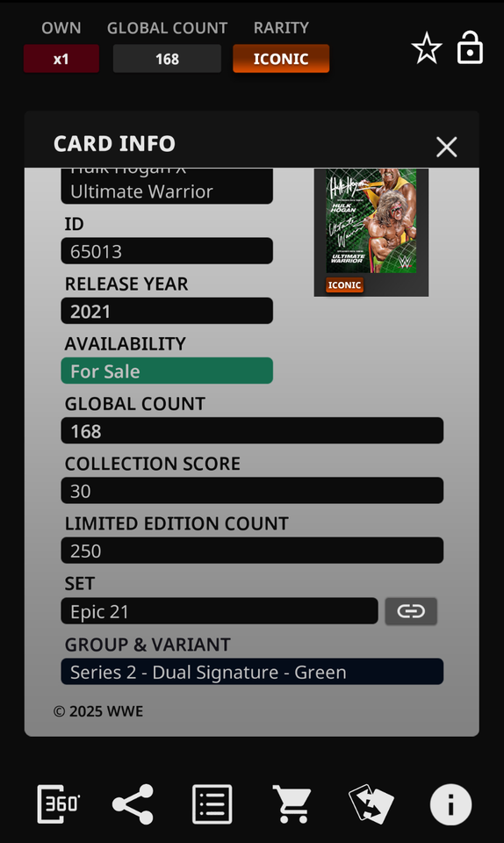Tap the orange ICONIC rarity badge
Image resolution: width=504 pixels, height=843 pixels.
pyautogui.click(x=281, y=59)
